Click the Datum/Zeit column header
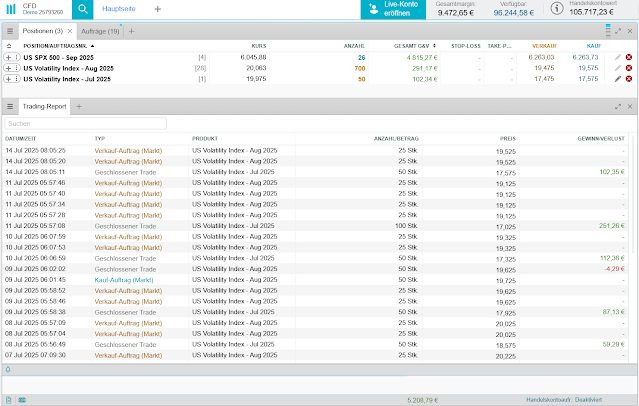 click(x=20, y=139)
